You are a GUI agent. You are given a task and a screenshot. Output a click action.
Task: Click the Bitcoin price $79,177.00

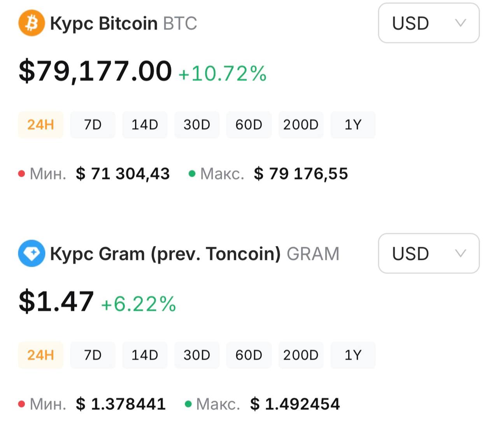coord(95,71)
